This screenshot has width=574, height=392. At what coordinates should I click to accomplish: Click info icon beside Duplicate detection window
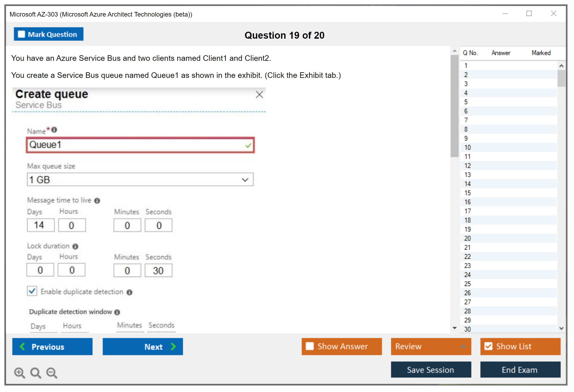pyautogui.click(x=117, y=312)
